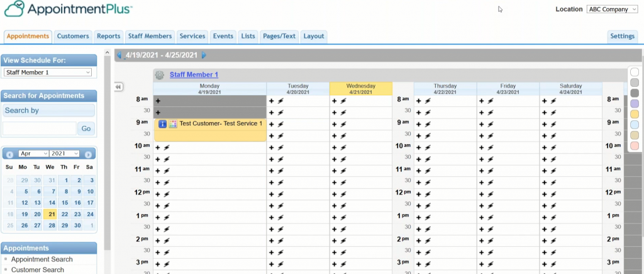The height and width of the screenshot is (274, 644).
Task: Open color grid icon on Test Customer appointment
Action: (173, 124)
